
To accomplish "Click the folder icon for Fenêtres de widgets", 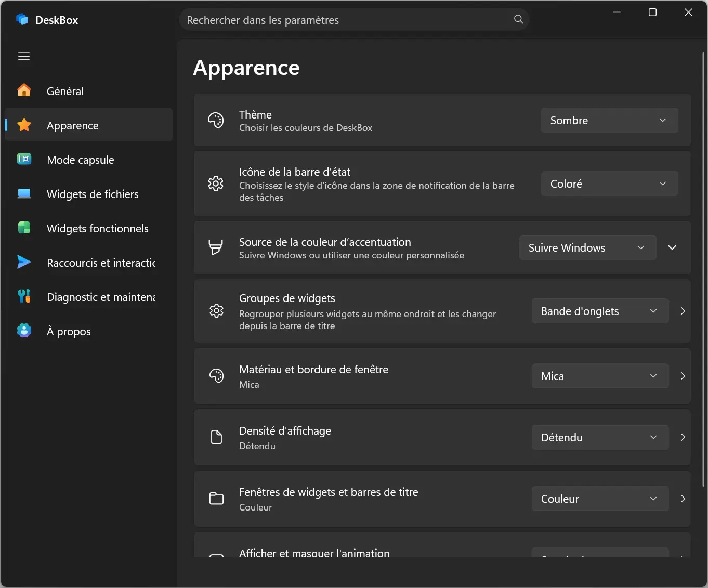I will click(x=216, y=499).
